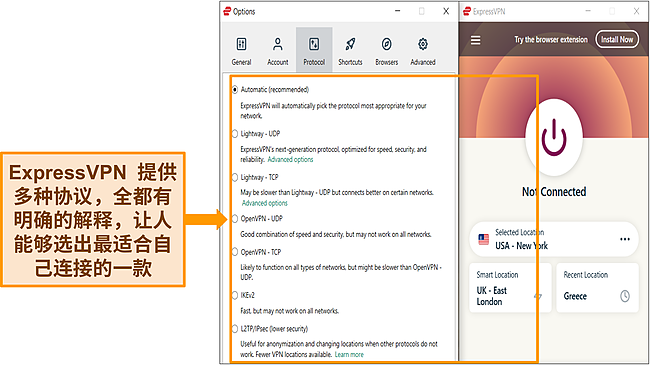The height and width of the screenshot is (365, 650).
Task: Select the Protocol options tab
Action: (x=314, y=51)
